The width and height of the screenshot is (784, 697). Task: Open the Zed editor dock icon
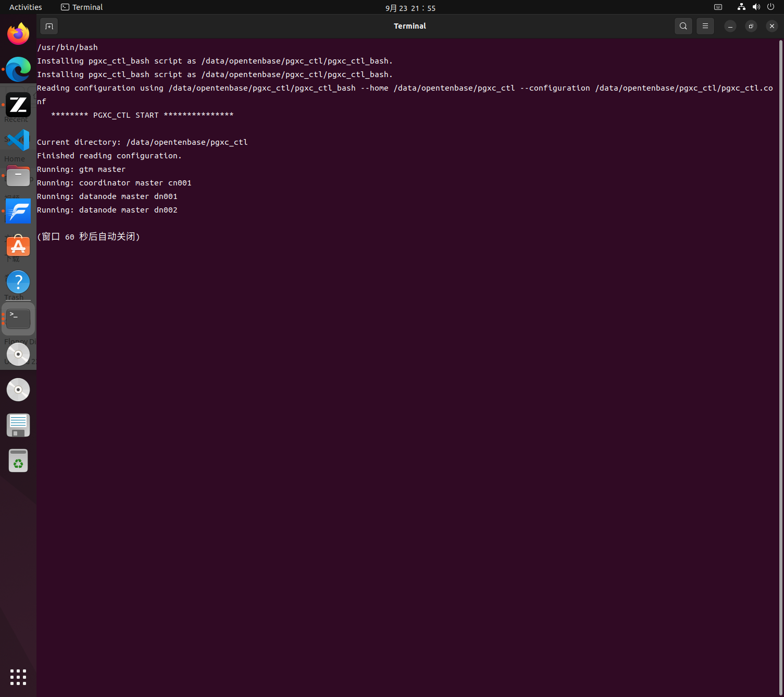(x=18, y=105)
